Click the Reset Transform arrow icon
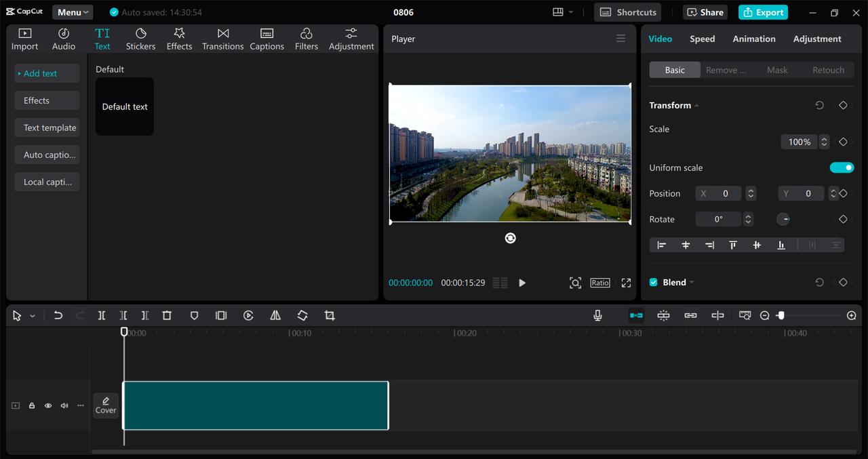This screenshot has height=459, width=868. [x=819, y=105]
